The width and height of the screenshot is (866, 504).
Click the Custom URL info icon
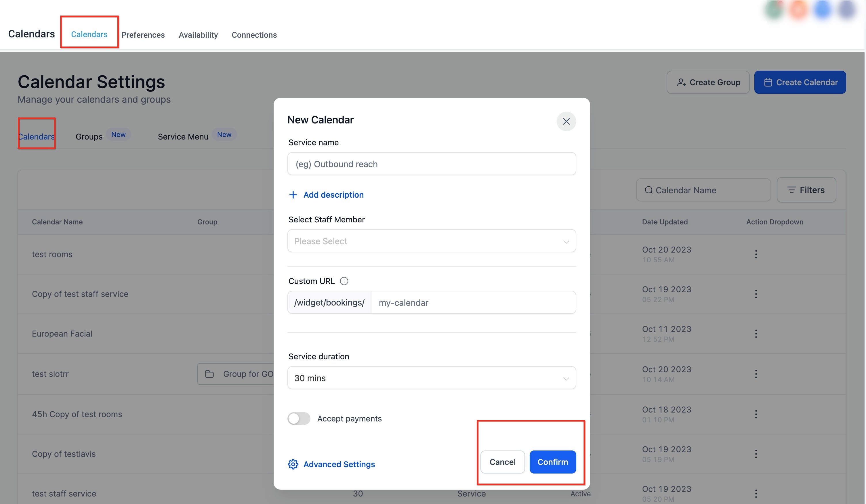point(344,281)
